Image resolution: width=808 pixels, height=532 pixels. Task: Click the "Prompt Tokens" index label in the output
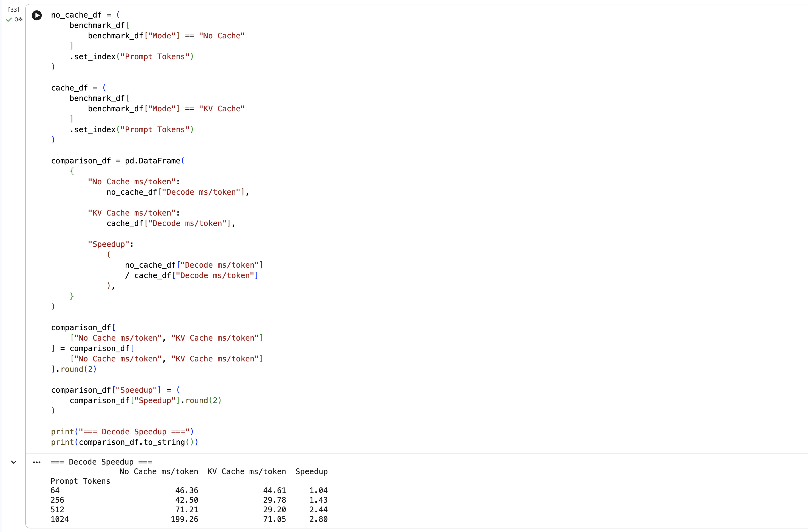(x=80, y=481)
